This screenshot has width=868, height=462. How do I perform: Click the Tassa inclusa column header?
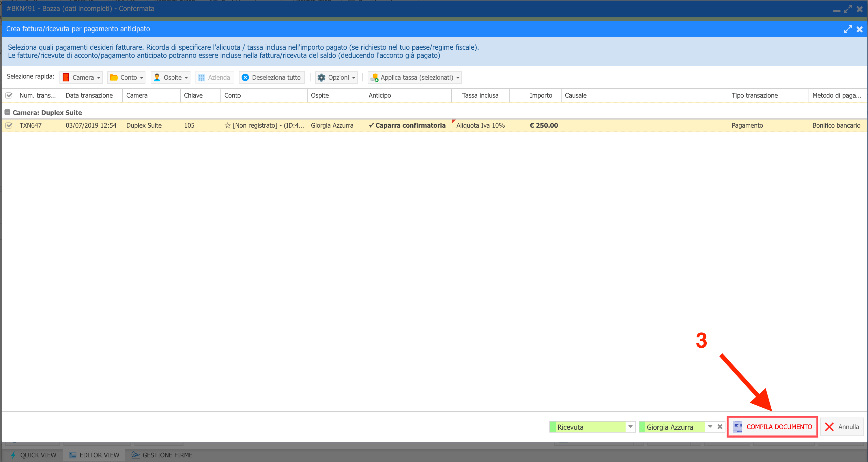click(x=480, y=96)
